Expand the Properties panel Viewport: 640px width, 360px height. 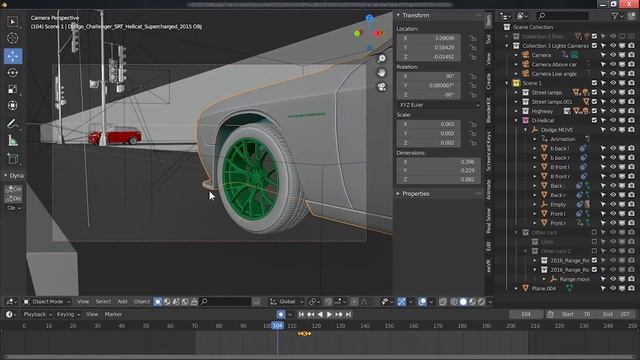click(398, 194)
